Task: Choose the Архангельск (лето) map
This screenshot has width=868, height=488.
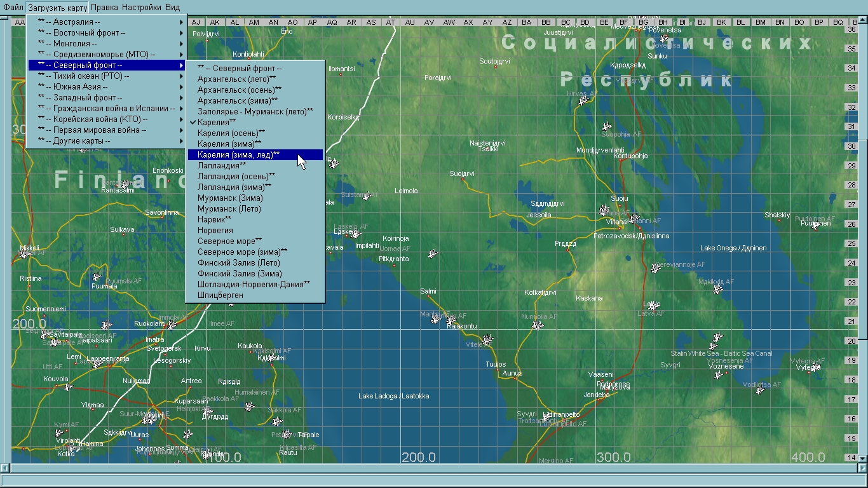Action: pyautogui.click(x=255, y=79)
